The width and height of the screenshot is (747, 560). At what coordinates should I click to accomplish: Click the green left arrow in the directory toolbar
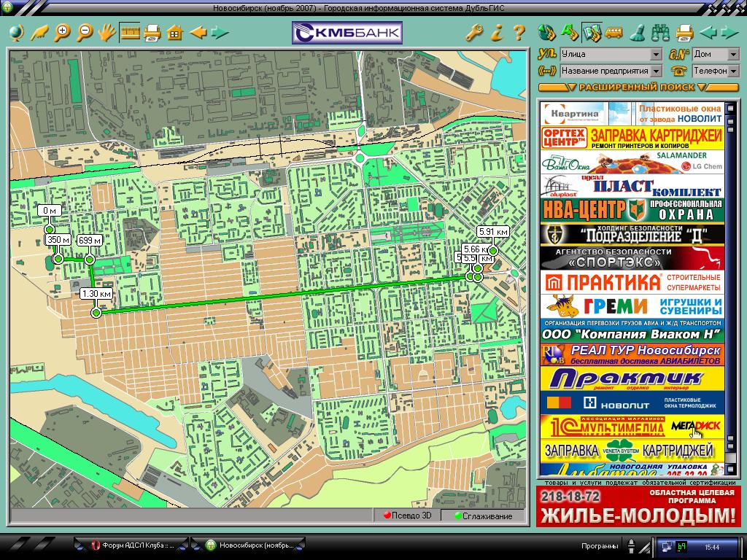pos(708,32)
